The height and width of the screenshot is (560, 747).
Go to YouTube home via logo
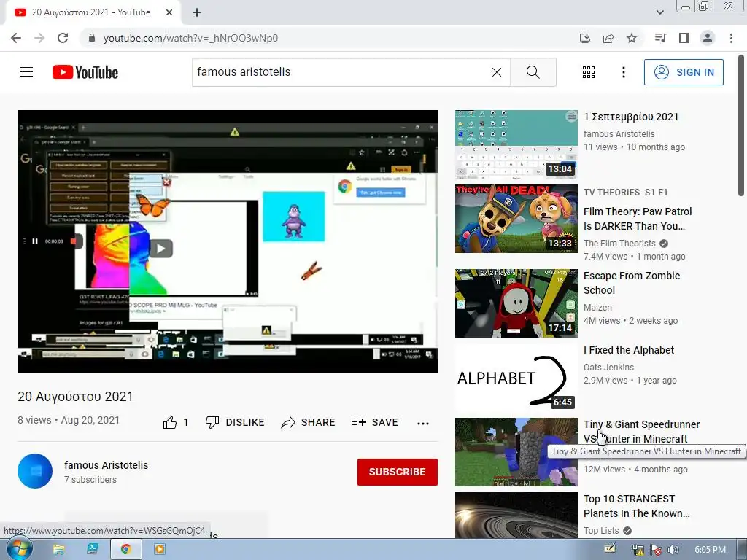[x=85, y=72]
